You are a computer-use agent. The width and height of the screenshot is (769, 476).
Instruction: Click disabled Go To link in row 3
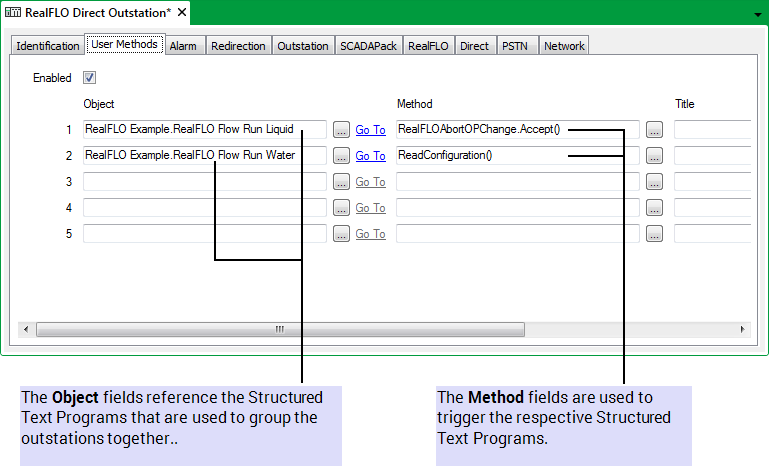tap(370, 182)
